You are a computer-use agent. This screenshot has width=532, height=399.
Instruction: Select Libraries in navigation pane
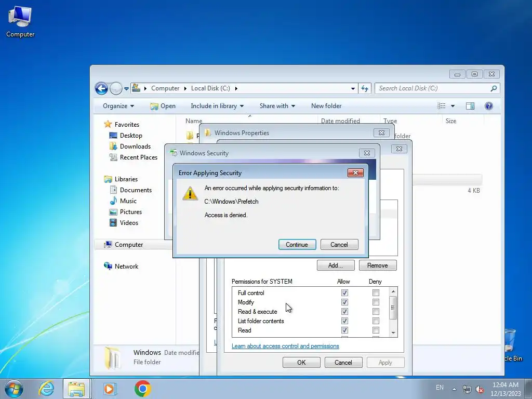121,179
